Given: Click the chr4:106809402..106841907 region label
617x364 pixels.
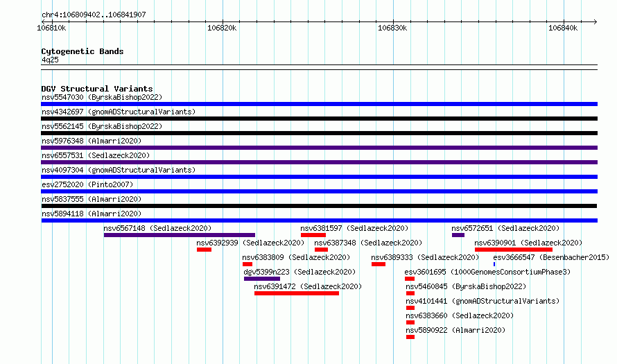Looking at the screenshot, I should [x=94, y=15].
